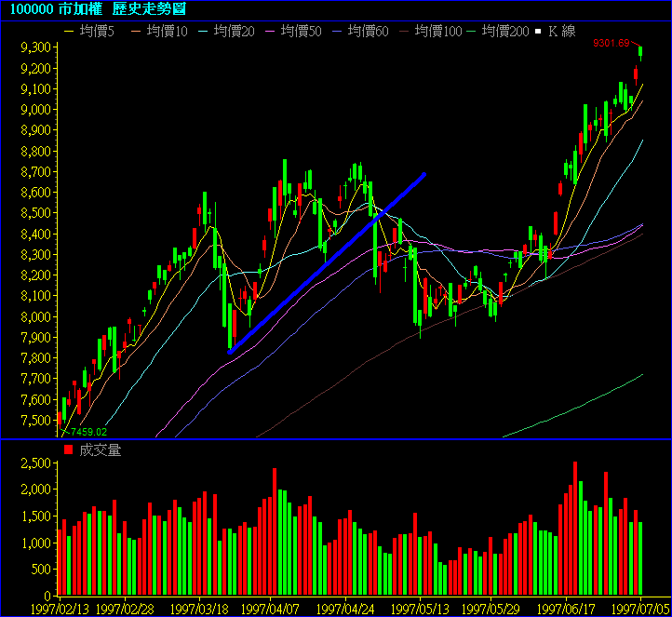Click the 1997/02/13 date axis label
This screenshot has height=617, width=672.
tap(60, 610)
